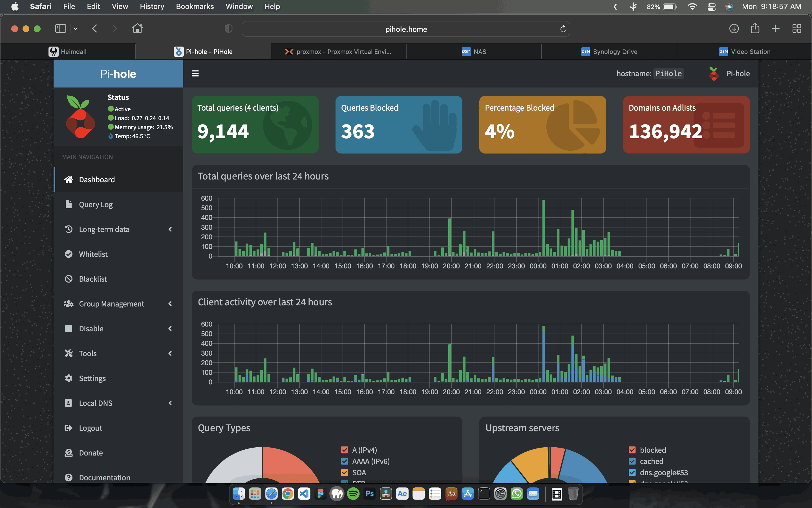Go back to the previous page
The image size is (812, 508).
click(95, 29)
